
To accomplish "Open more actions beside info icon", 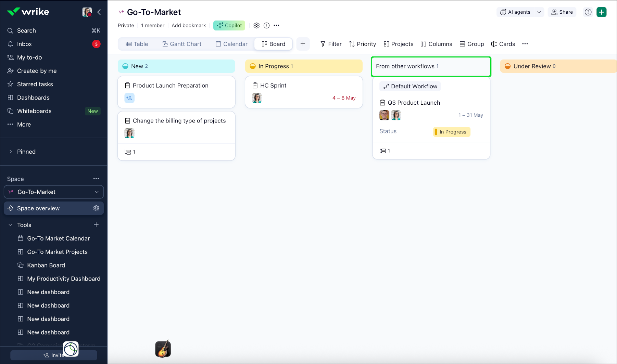I will [276, 25].
